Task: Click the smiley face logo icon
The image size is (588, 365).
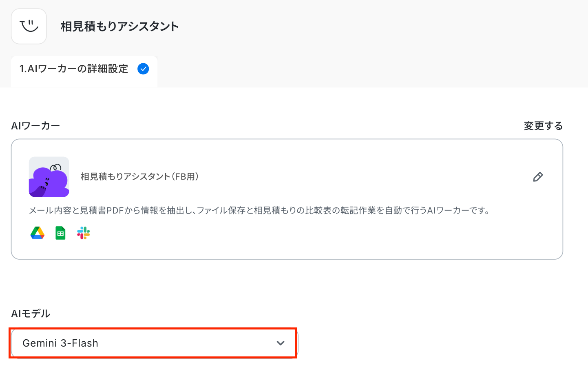Action: pyautogui.click(x=29, y=26)
